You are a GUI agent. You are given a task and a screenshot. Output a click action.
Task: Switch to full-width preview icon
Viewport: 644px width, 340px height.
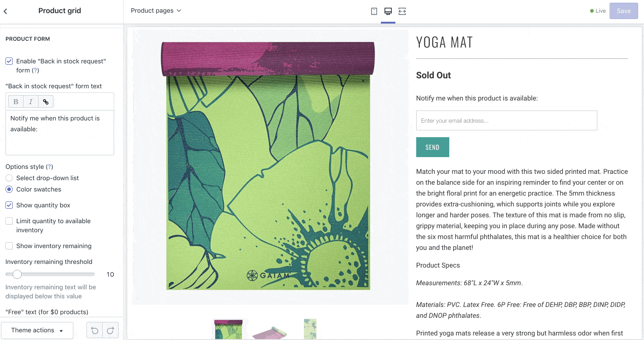pos(402,11)
